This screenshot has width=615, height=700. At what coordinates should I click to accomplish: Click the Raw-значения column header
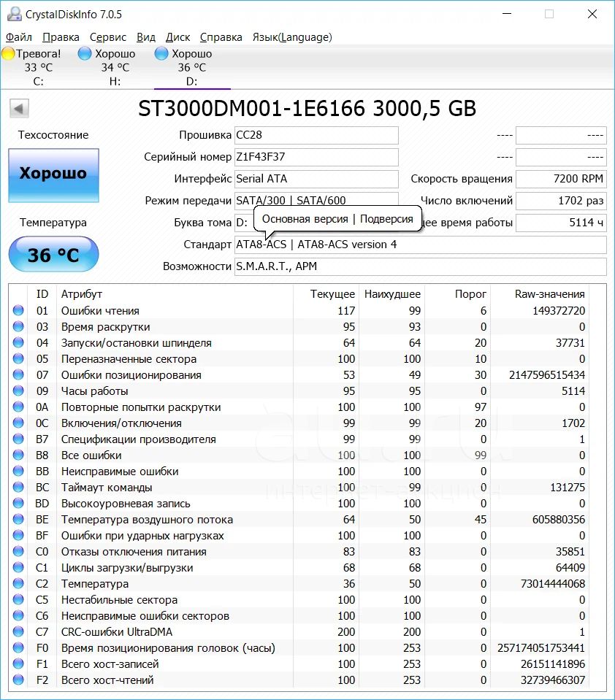(x=539, y=293)
